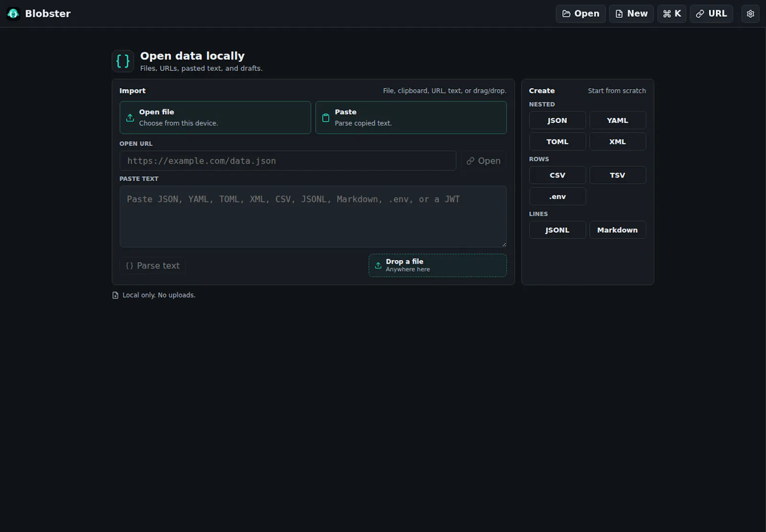The width and height of the screenshot is (766, 532).
Task: Click the NESTED section label
Action: [x=542, y=104]
